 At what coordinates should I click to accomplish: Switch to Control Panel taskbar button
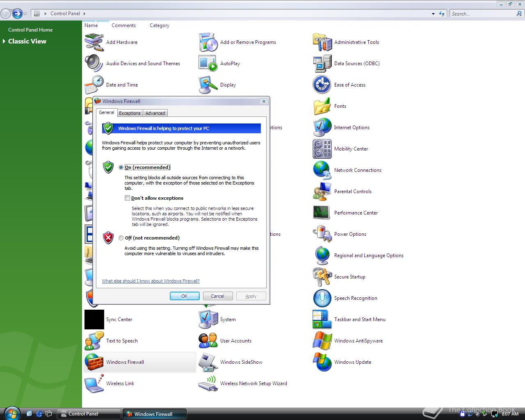[x=89, y=414]
